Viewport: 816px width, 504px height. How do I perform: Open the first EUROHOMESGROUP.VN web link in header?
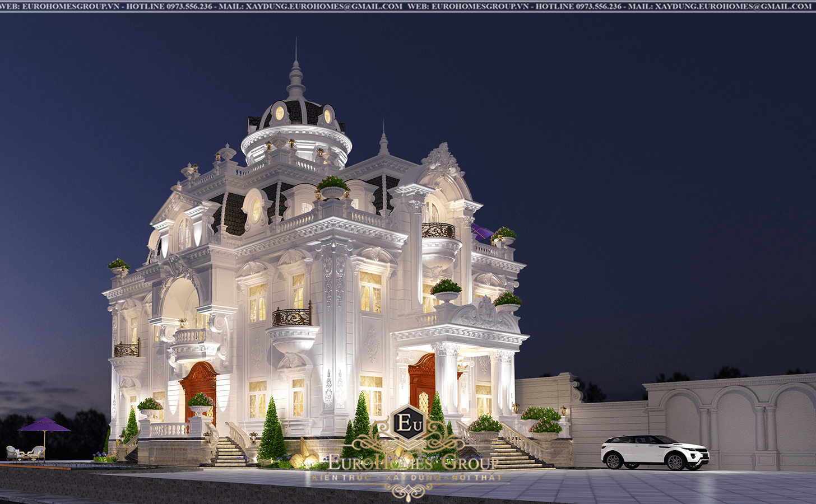(69, 6)
